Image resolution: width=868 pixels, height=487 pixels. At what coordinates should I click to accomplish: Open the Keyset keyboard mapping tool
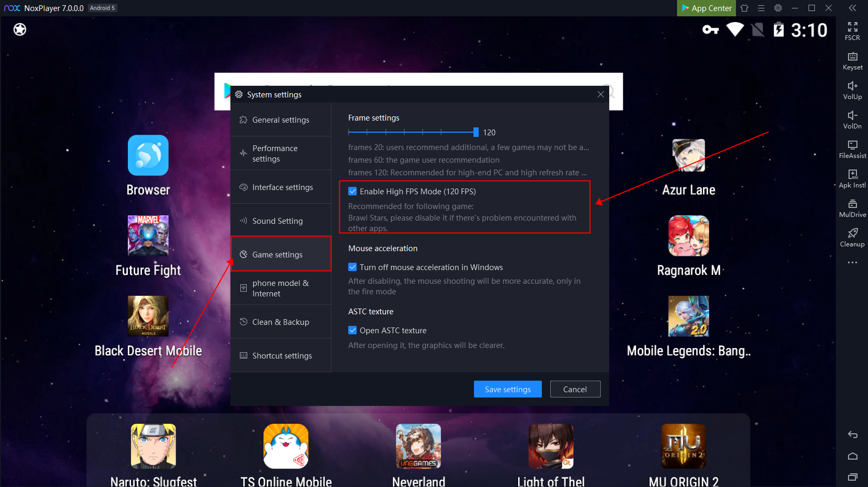[852, 60]
